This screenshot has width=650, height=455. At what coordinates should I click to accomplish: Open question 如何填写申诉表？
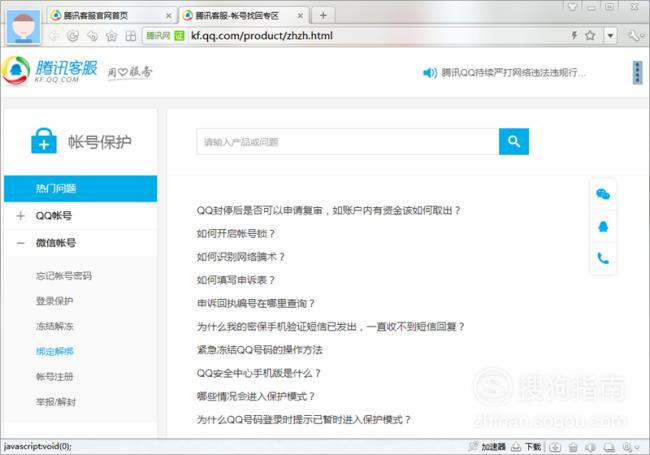(x=236, y=280)
